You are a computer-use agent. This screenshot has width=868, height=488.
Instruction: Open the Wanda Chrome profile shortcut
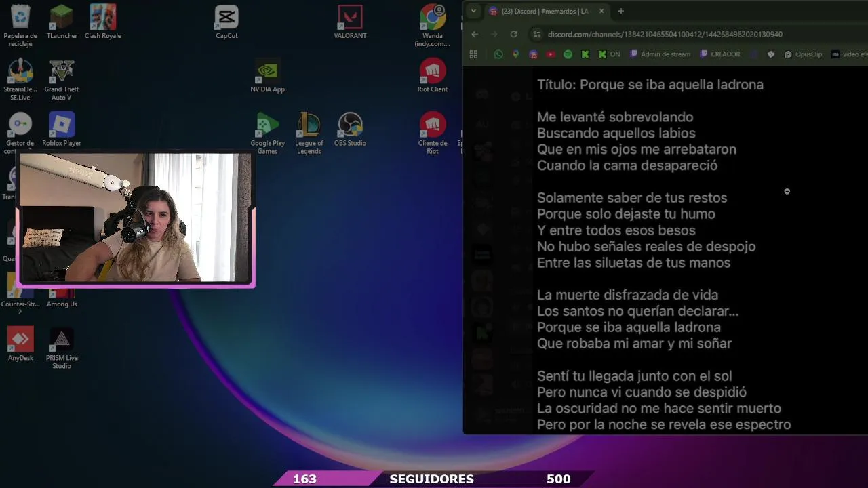(x=433, y=26)
